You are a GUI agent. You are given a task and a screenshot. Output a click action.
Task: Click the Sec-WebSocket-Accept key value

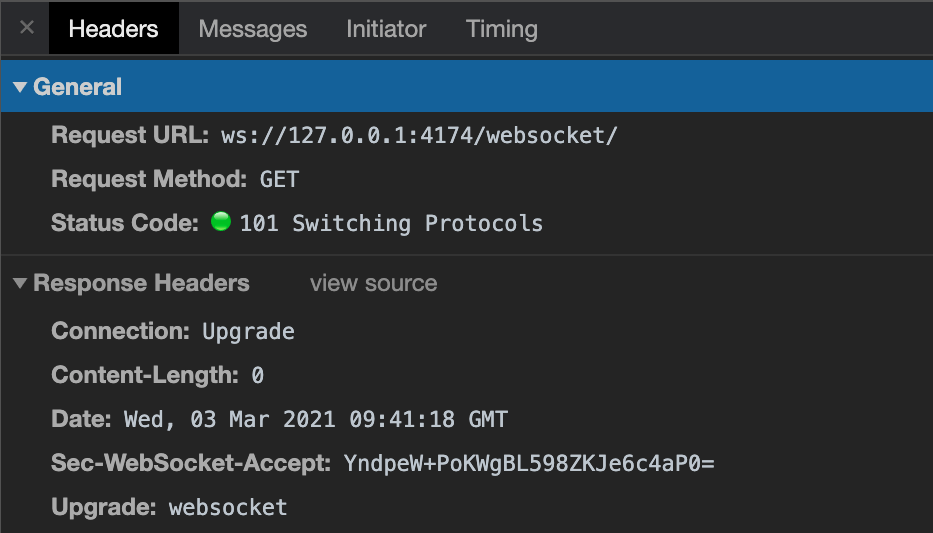(529, 463)
